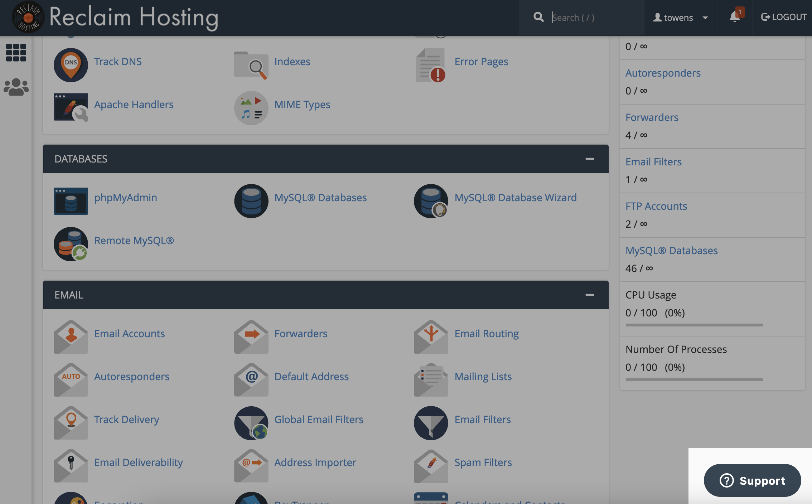Click the Number Of Processes progress bar
The height and width of the screenshot is (504, 812).
pyautogui.click(x=694, y=379)
